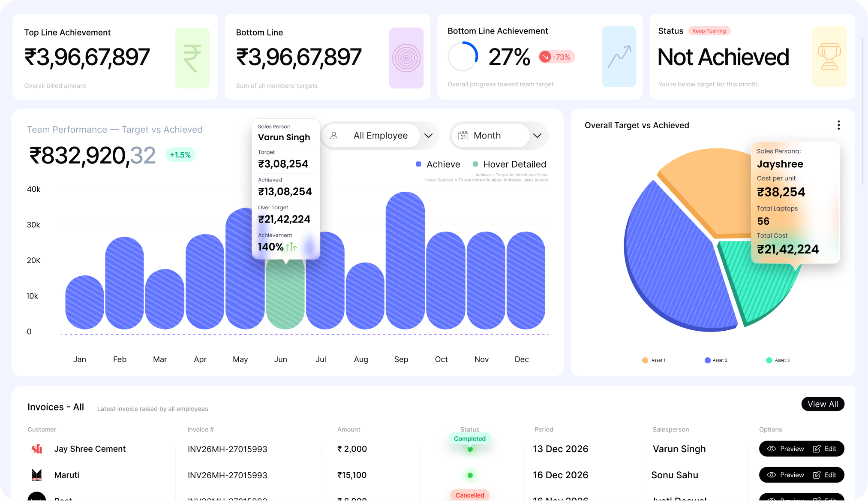868x501 pixels.
Task: Select the March bar in chart
Action: pos(165,299)
